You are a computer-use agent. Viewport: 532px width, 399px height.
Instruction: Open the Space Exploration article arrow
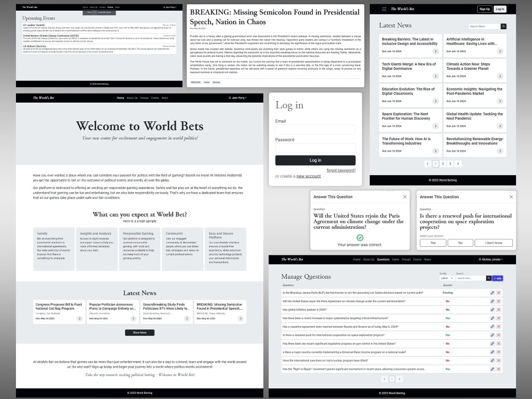436,126
